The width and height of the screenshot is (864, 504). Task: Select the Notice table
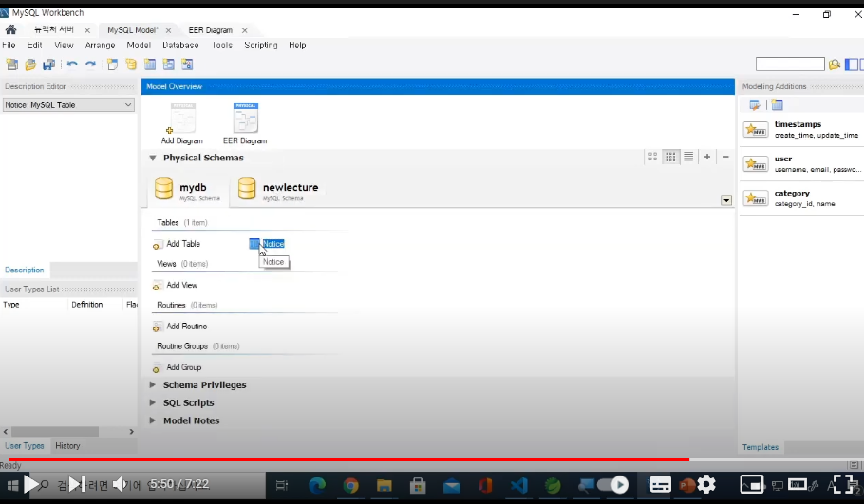[x=267, y=244]
